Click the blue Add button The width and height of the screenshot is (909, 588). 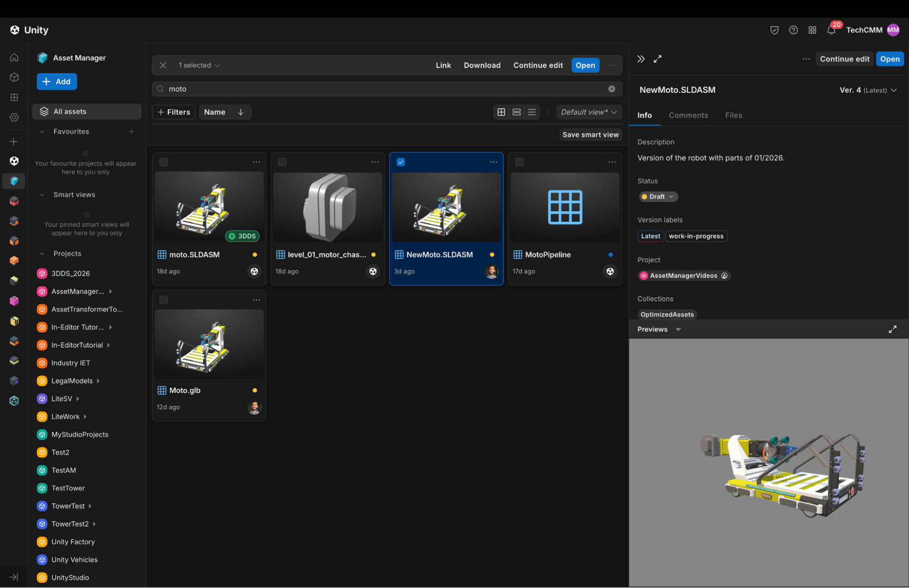[57, 82]
